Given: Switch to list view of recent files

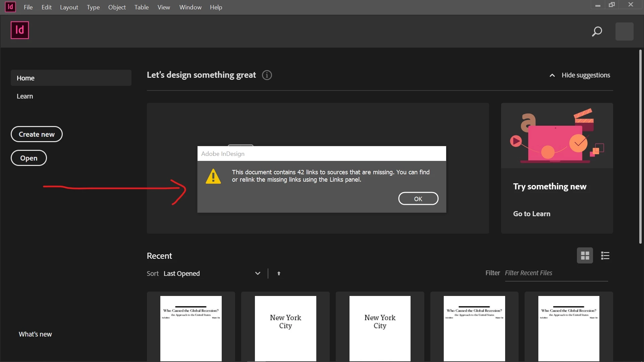Looking at the screenshot, I should click(x=605, y=256).
